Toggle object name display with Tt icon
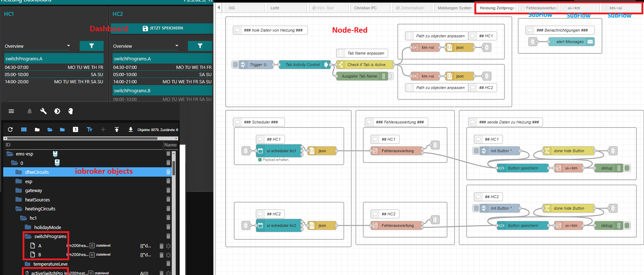Screen dimensions: 644x275 tap(90, 130)
